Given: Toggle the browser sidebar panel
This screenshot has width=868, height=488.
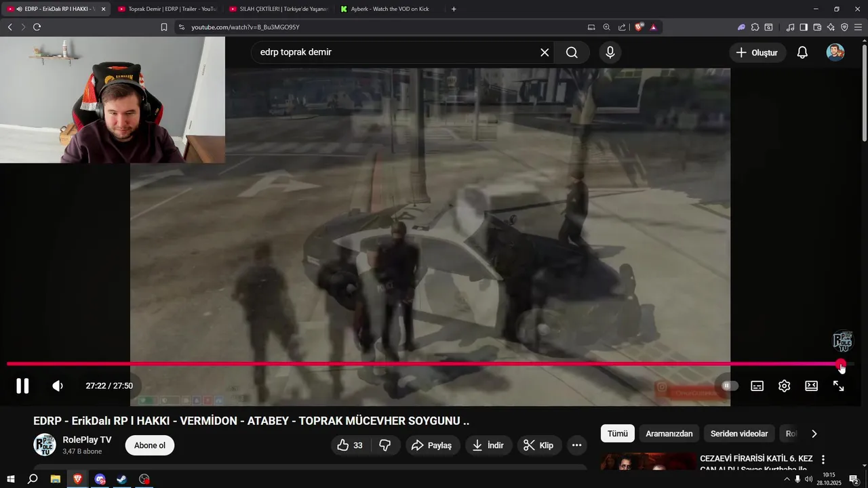Looking at the screenshot, I should click(x=804, y=27).
